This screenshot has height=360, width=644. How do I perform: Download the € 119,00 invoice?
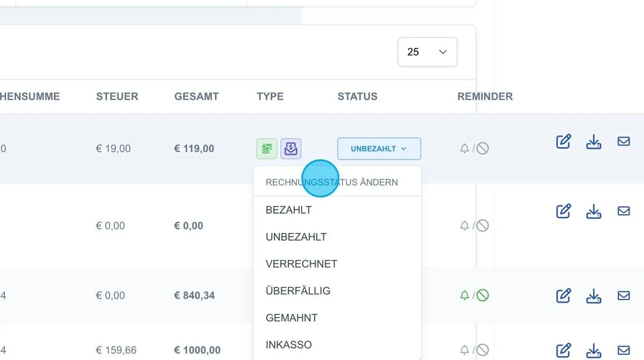coord(594,142)
